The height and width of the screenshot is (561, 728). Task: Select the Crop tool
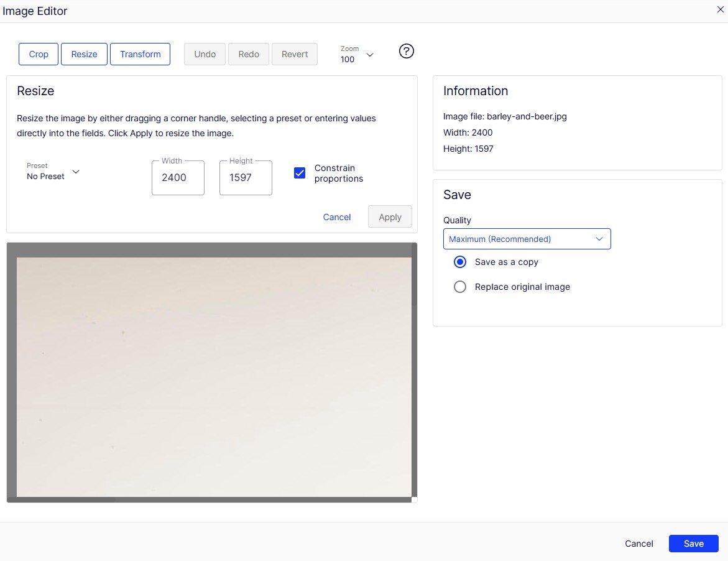pos(39,54)
